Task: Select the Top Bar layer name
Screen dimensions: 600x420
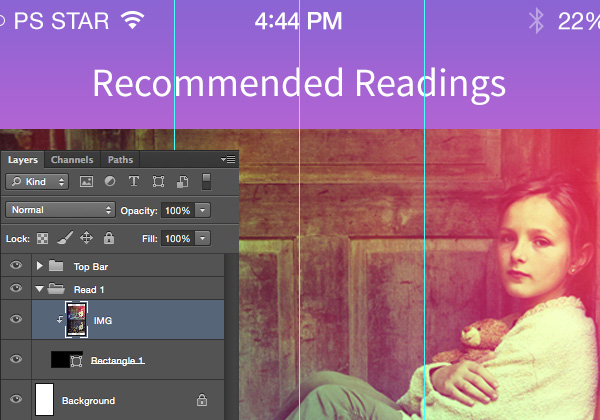Action: (91, 267)
